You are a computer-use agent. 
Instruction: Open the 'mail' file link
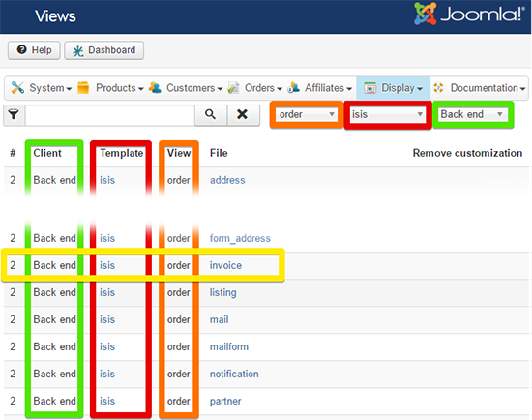tap(220, 319)
